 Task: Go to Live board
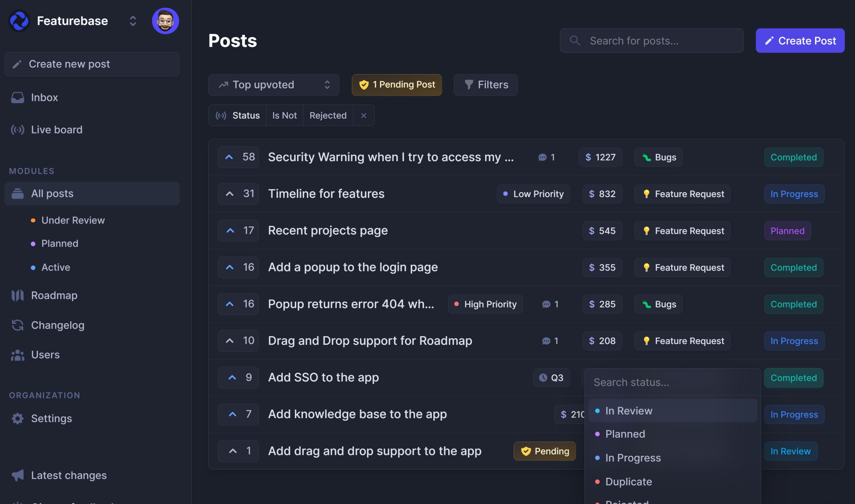coord(46,129)
